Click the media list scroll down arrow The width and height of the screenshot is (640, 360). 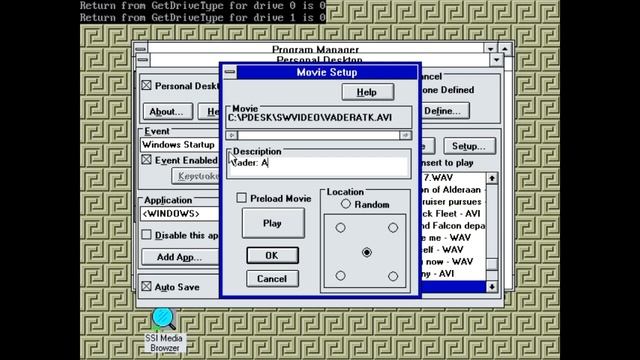point(492,287)
